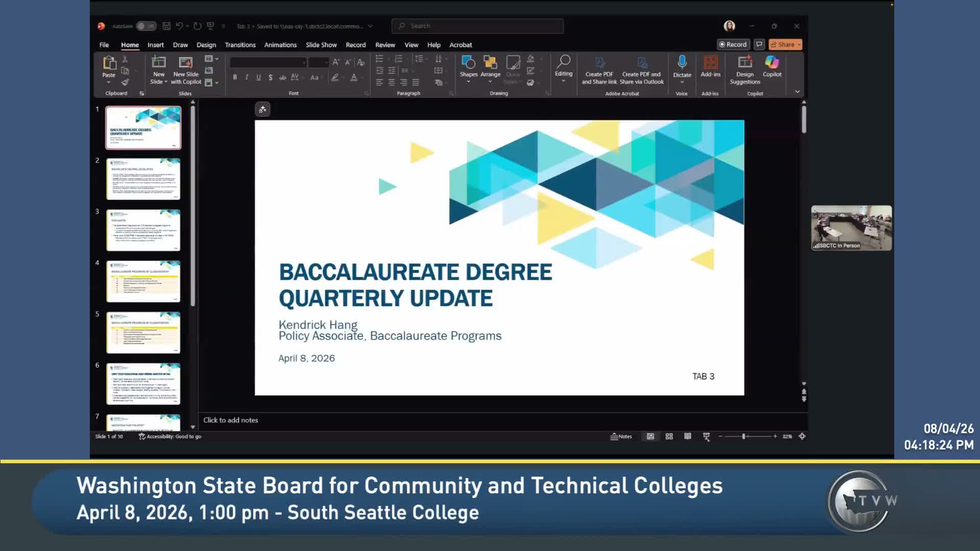Open the Slide Show tab

(321, 45)
